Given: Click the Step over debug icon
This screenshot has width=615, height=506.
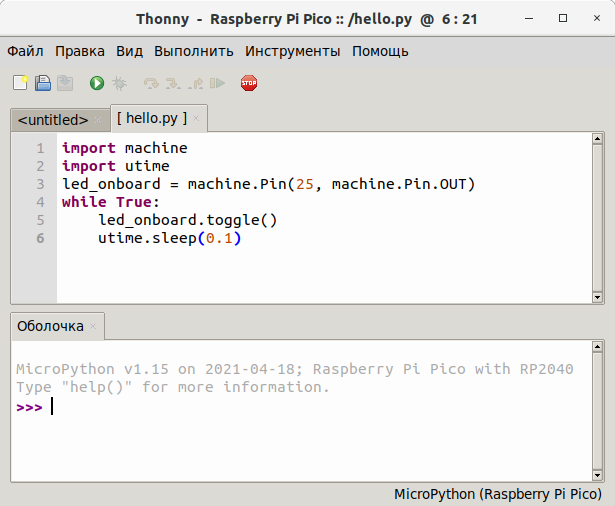Looking at the screenshot, I should click(151, 83).
